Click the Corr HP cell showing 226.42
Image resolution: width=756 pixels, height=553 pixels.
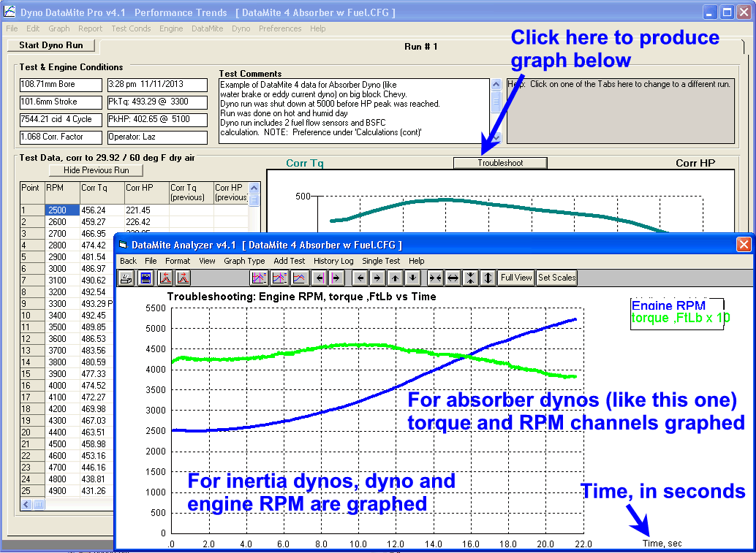pos(146,222)
